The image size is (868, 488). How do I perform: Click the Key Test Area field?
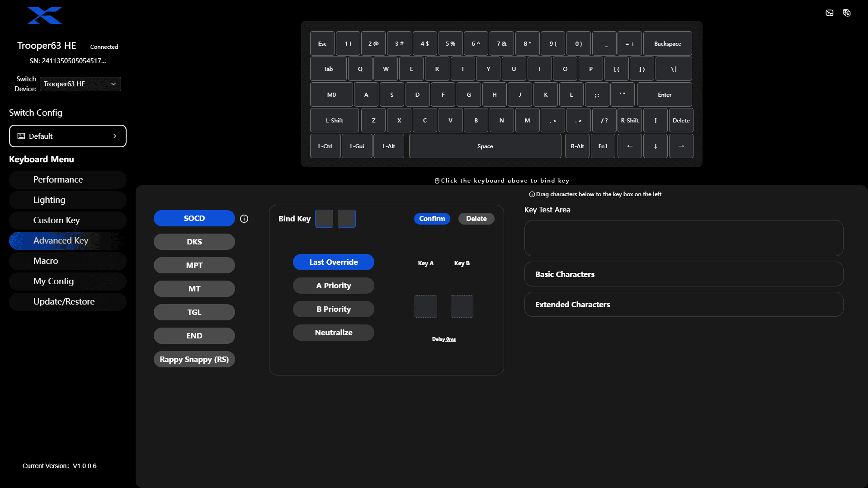pos(684,238)
